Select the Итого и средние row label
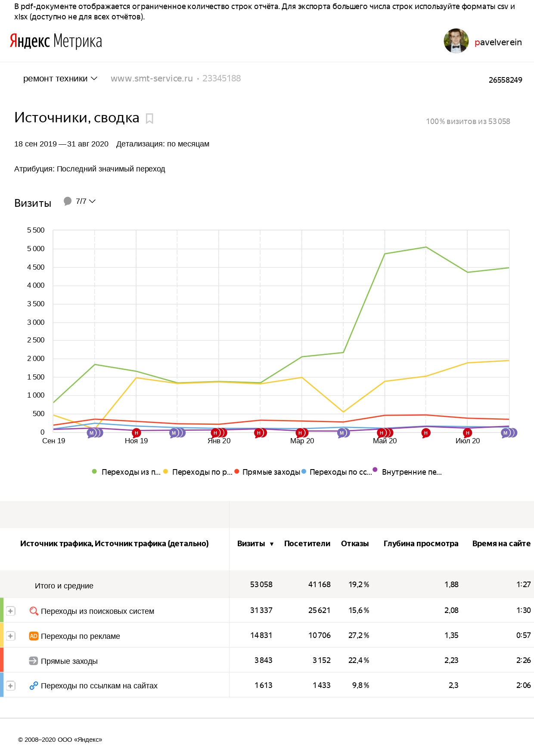Viewport: 534px width, 756px height. [64, 586]
